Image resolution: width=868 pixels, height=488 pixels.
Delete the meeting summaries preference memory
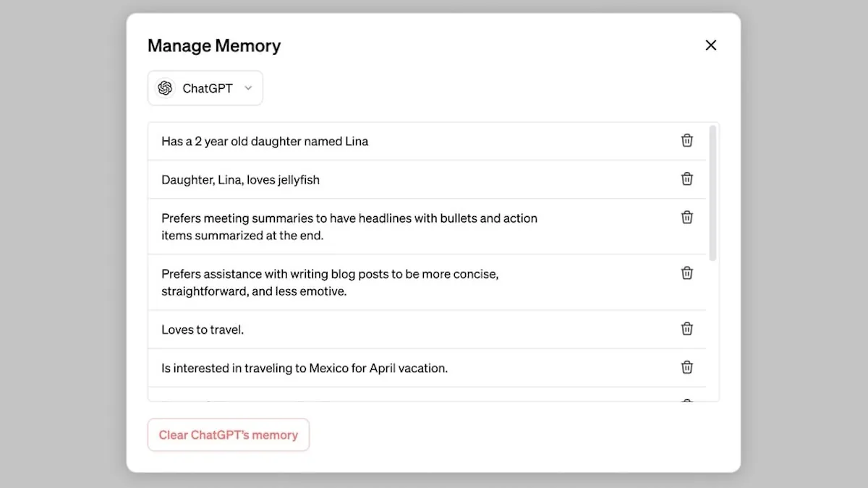pyautogui.click(x=686, y=217)
